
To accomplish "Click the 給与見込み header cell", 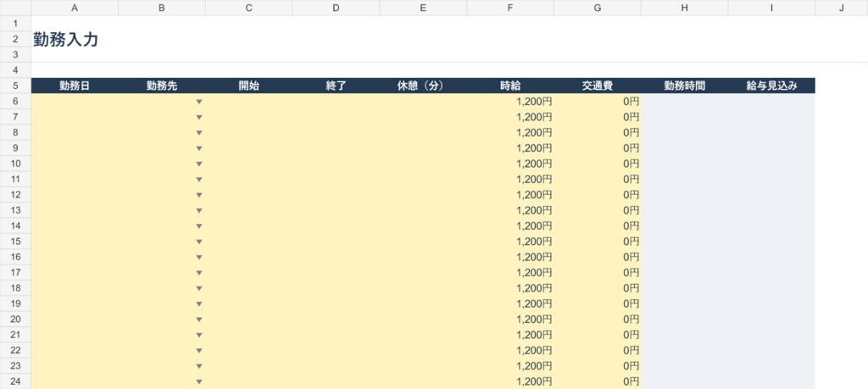I will (771, 86).
